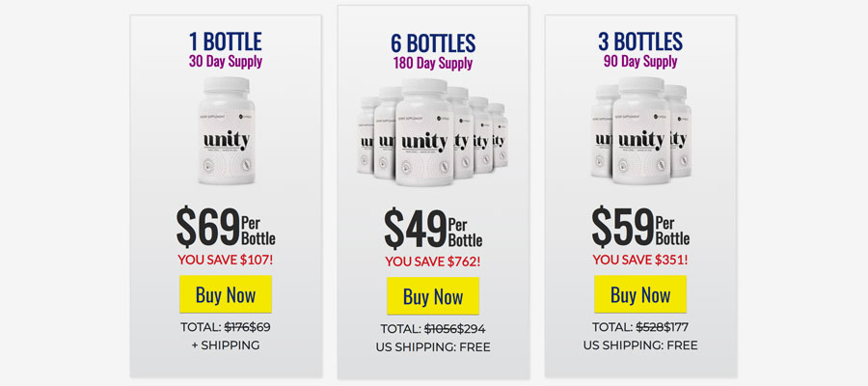Click the 1 BOTTLE heading

point(226,41)
